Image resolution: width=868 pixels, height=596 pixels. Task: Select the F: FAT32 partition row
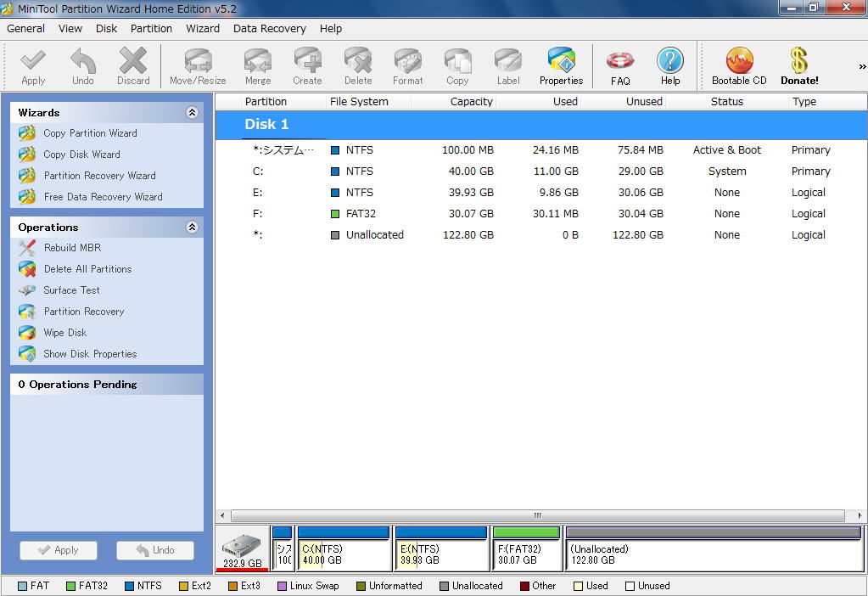click(x=540, y=214)
